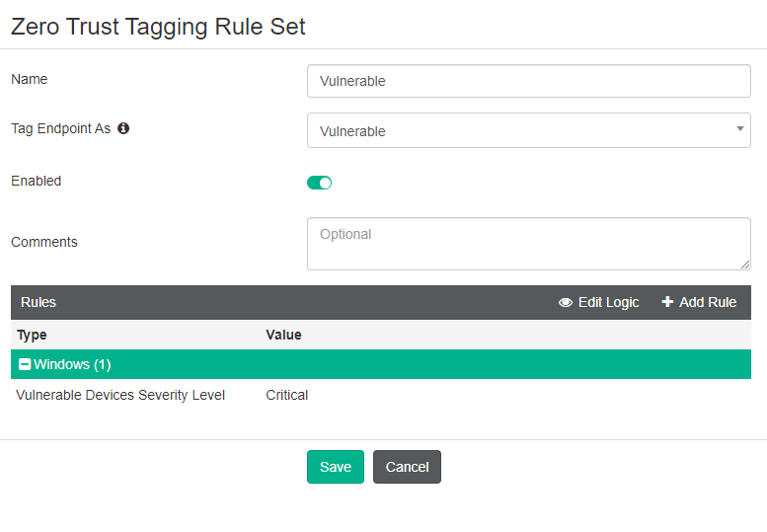Click the info icon beside Tag Endpoint As
The width and height of the screenshot is (767, 532).
pos(123,128)
